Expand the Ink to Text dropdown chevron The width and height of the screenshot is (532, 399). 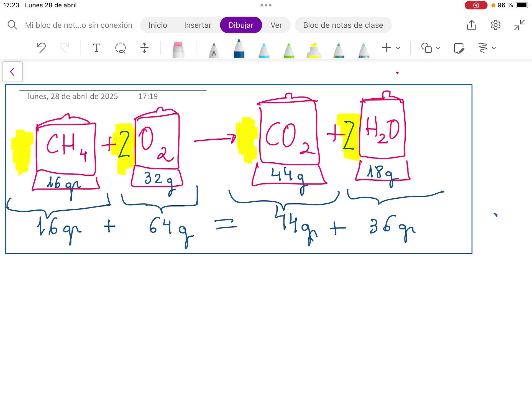tap(494, 48)
